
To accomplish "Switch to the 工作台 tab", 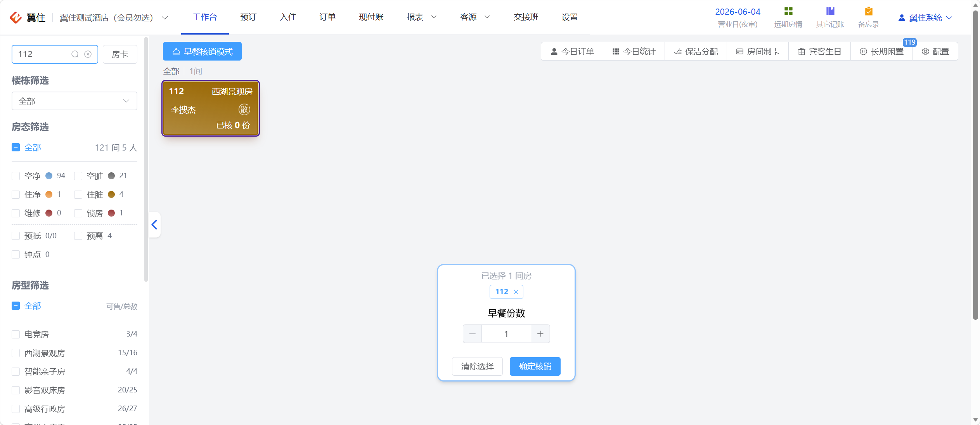I will (205, 17).
